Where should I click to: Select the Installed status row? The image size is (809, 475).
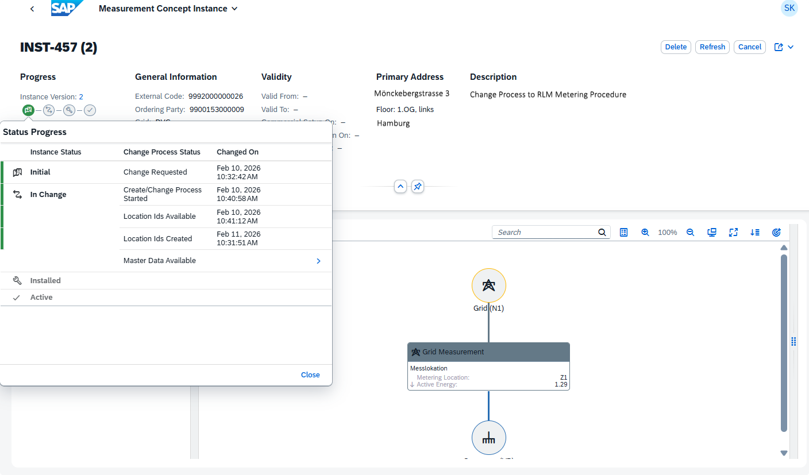45,281
